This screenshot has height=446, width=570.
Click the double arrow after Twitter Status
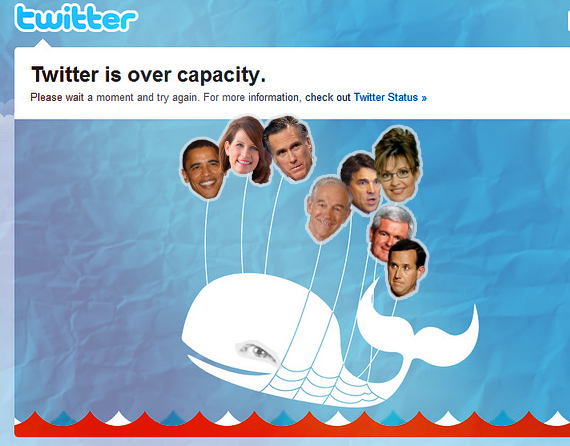pos(424,98)
